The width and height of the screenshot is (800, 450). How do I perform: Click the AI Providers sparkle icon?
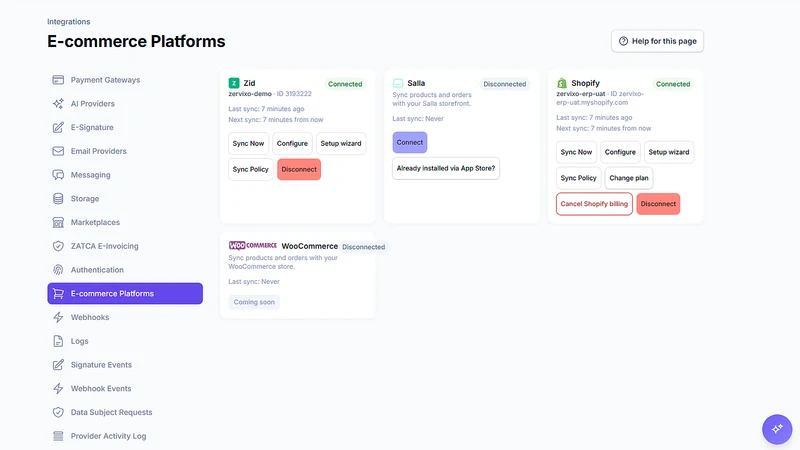(x=58, y=104)
